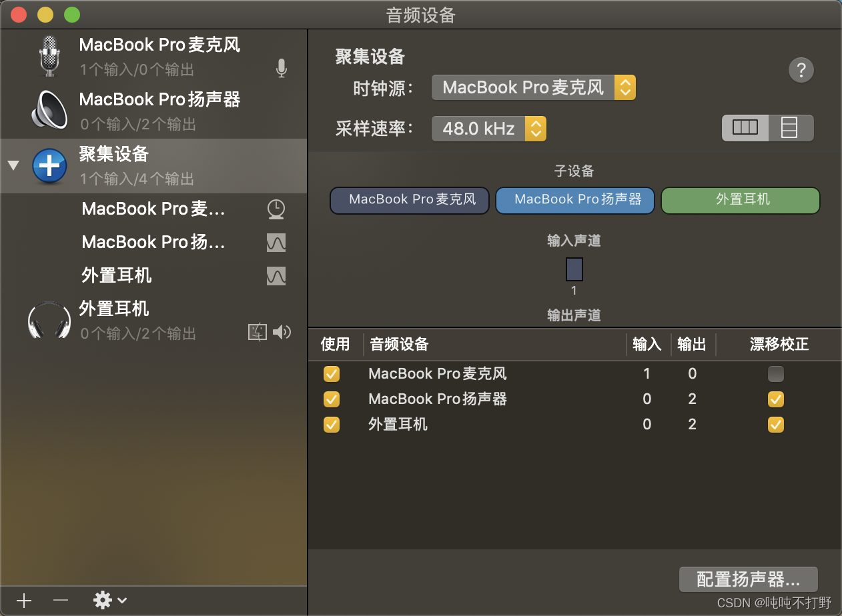Click the Finder system sound icon on 外置耳机
The width and height of the screenshot is (842, 616).
click(258, 332)
